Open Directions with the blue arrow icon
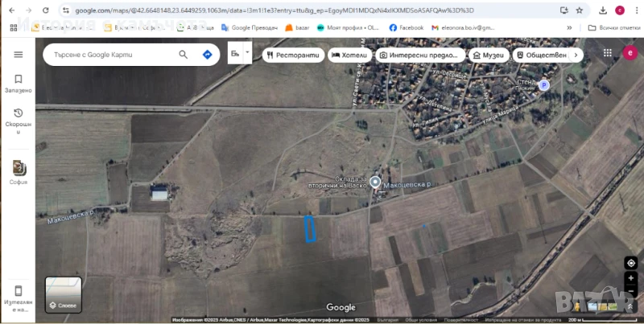The height and width of the screenshot is (324, 644). click(207, 55)
